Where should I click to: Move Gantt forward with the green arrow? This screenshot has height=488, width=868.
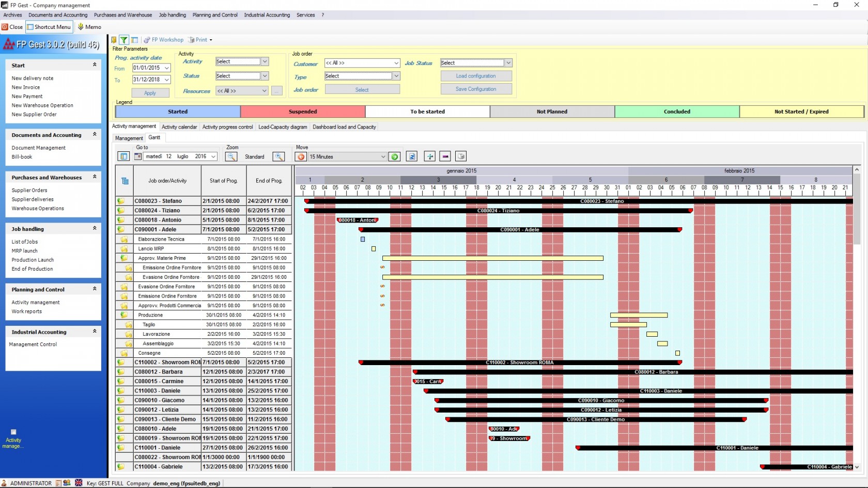click(395, 156)
